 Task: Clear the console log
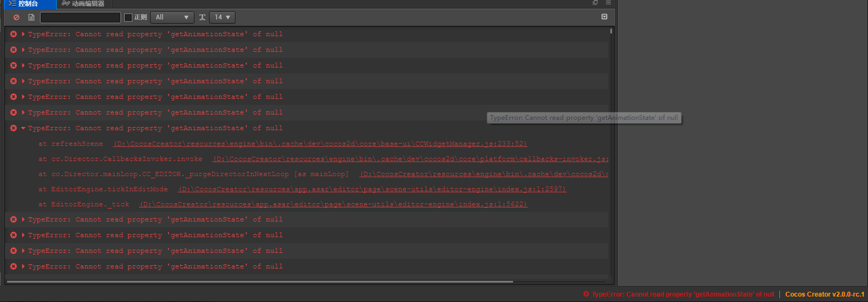16,17
